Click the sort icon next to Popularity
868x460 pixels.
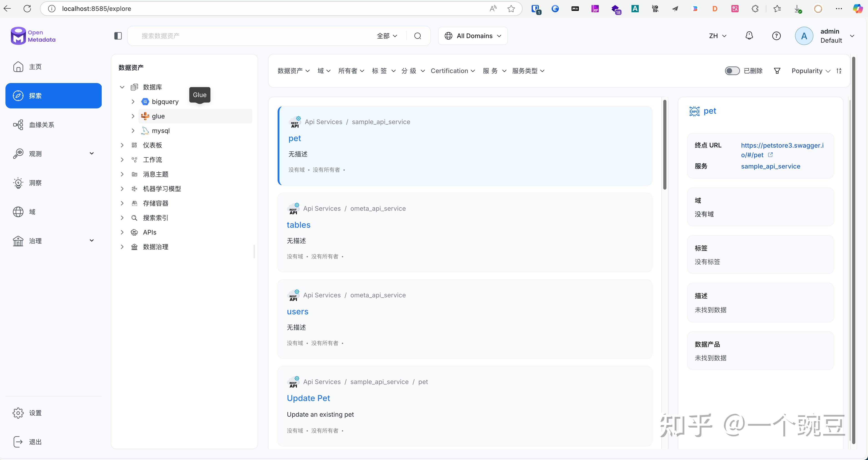pyautogui.click(x=839, y=71)
